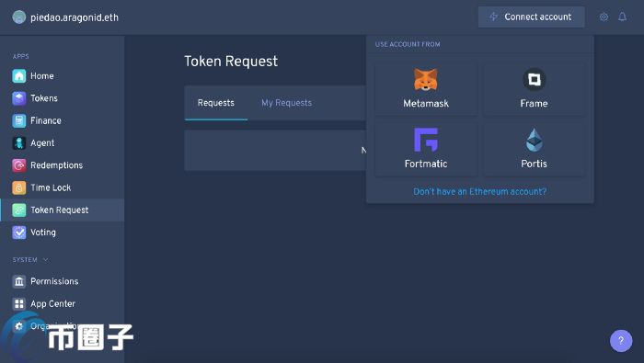Click the APPS section label
The width and height of the screenshot is (644, 363).
20,57
